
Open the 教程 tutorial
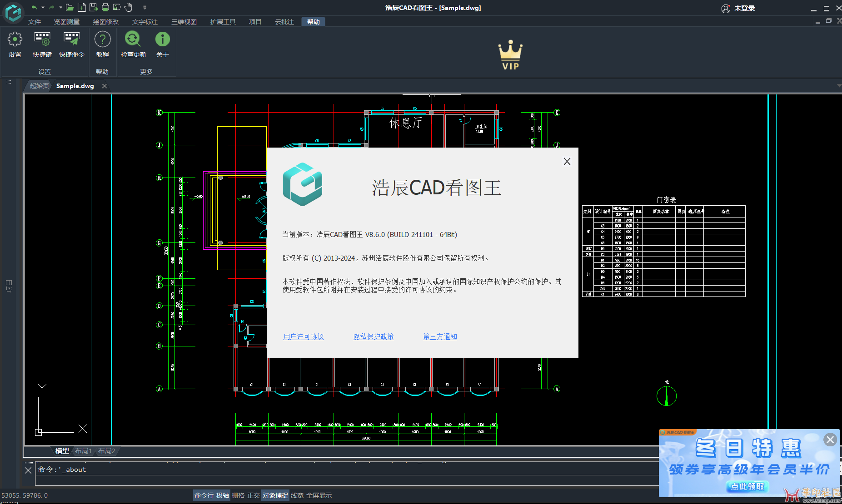103,44
